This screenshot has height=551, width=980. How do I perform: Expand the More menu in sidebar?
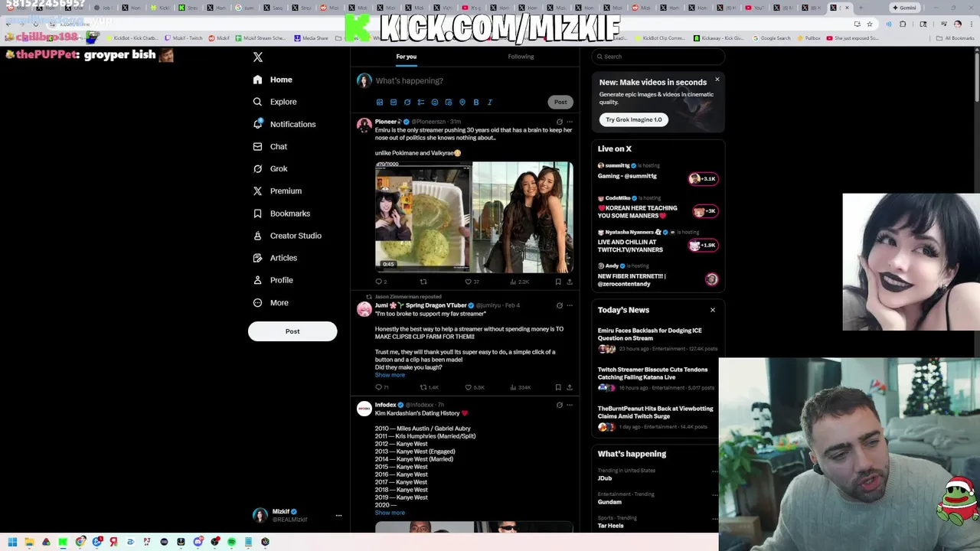(269, 302)
